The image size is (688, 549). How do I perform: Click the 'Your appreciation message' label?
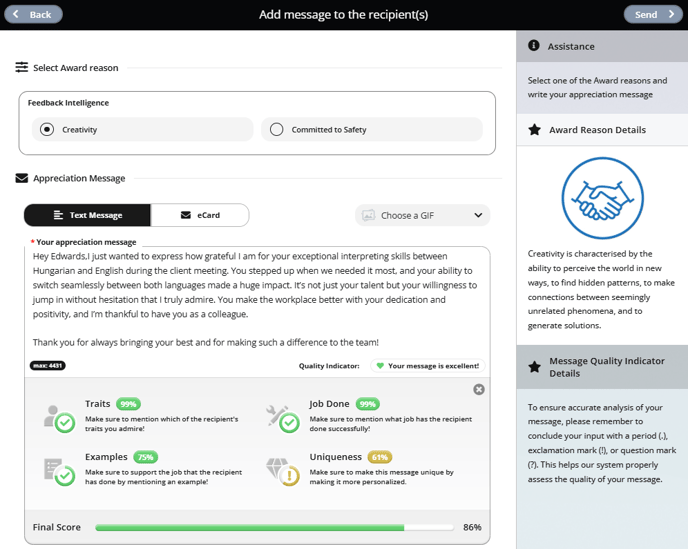(x=86, y=242)
